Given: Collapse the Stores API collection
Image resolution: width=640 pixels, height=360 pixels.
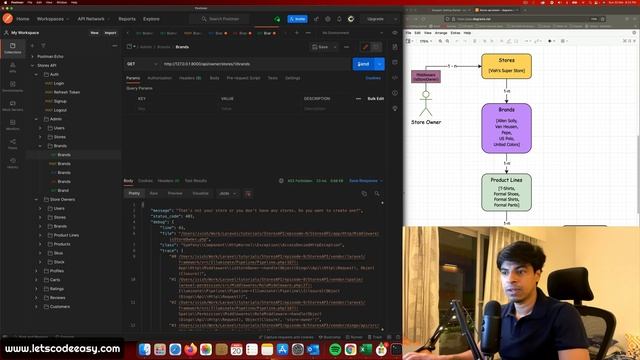Looking at the screenshot, I should 33,65.
